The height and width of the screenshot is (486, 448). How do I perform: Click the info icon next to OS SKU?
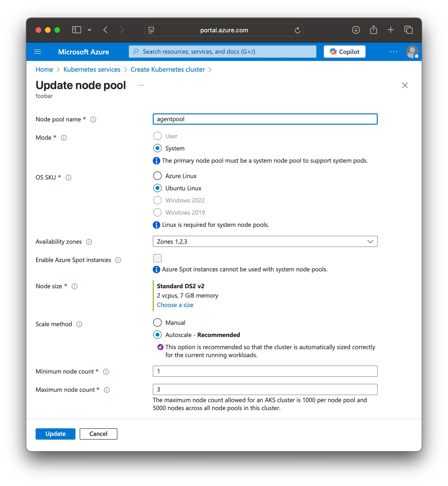pos(68,178)
